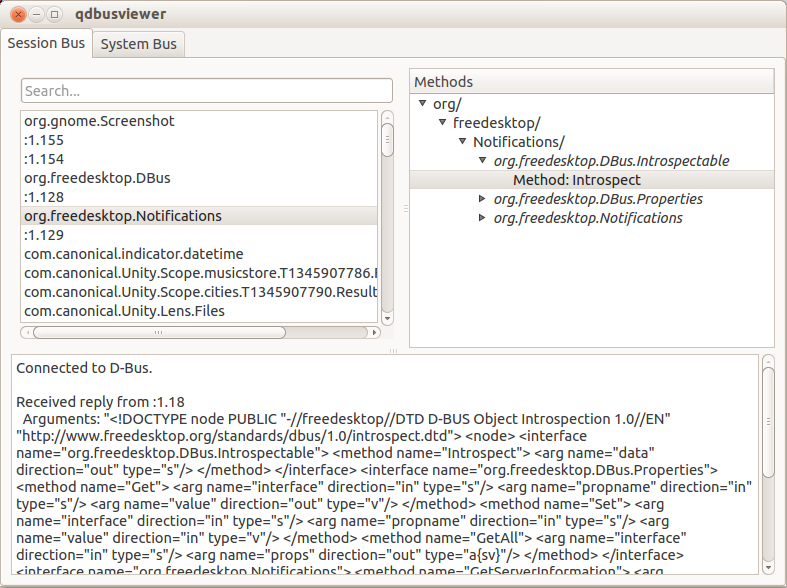Expand org.freedesktop.DBus.Properties interface

point(482,199)
